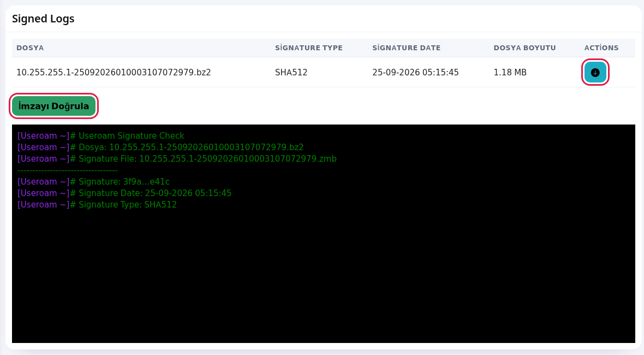This screenshot has height=355, width=644.
Task: Click the SHA512 signature type cell
Action: [x=291, y=72]
